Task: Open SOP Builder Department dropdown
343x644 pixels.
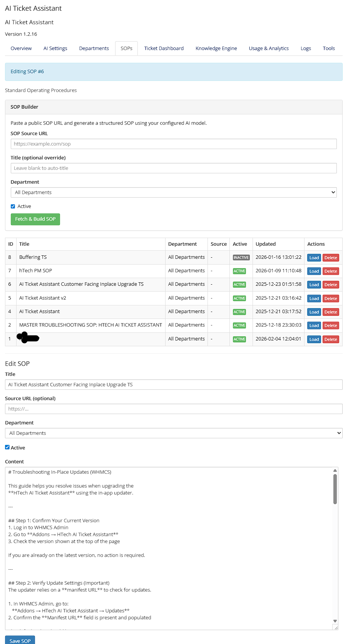Action: click(174, 193)
